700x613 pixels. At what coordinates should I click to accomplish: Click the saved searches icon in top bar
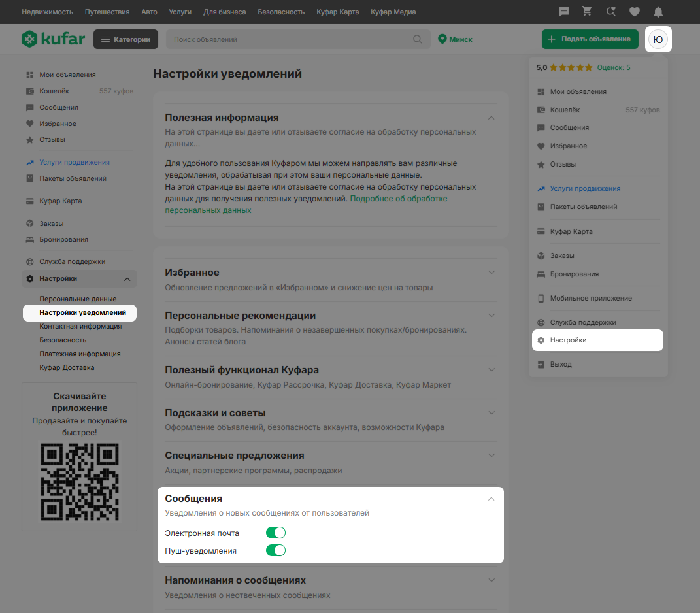[610, 12]
